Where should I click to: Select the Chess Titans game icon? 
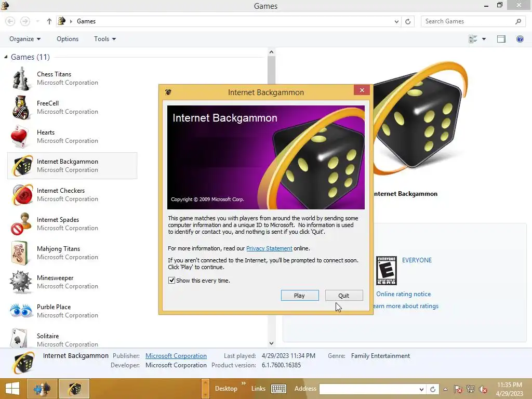point(21,78)
